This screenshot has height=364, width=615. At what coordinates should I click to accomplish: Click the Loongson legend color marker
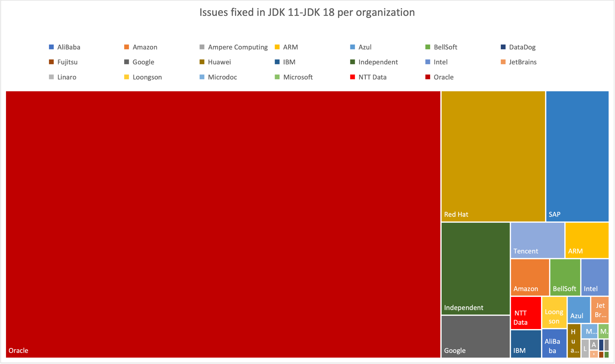(126, 77)
